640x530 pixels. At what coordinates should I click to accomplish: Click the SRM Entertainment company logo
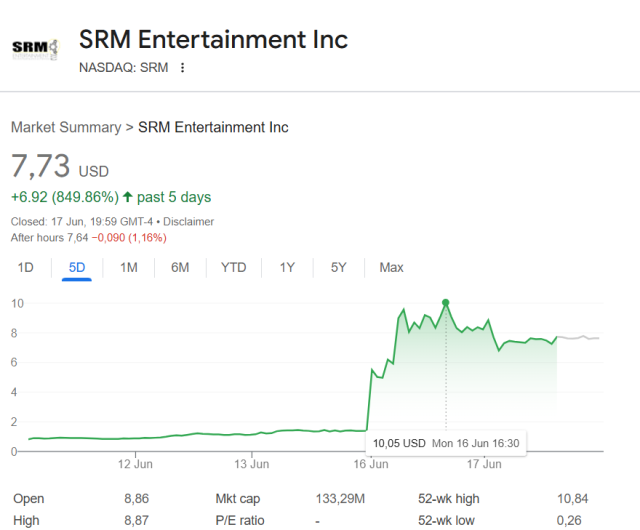(36, 49)
